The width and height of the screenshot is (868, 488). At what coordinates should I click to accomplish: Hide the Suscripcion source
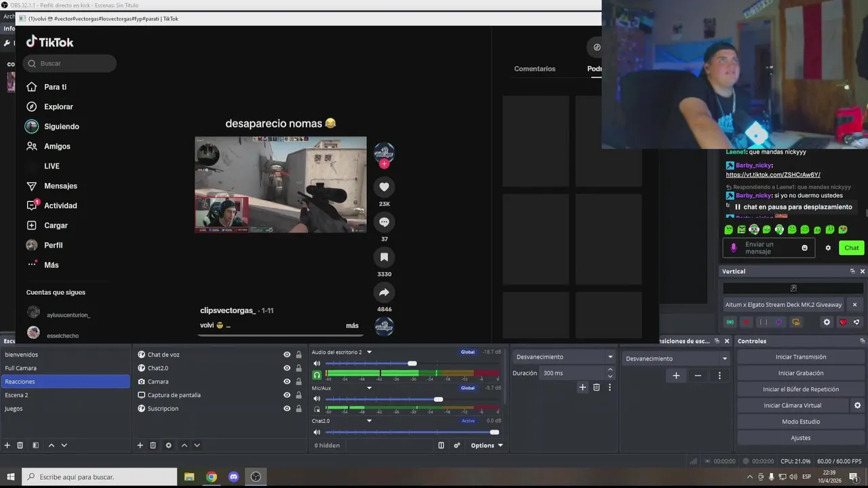(287, 409)
